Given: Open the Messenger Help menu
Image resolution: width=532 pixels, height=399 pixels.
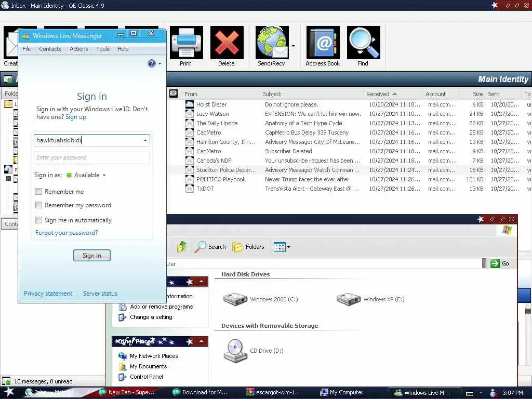Looking at the screenshot, I should pos(123,49).
